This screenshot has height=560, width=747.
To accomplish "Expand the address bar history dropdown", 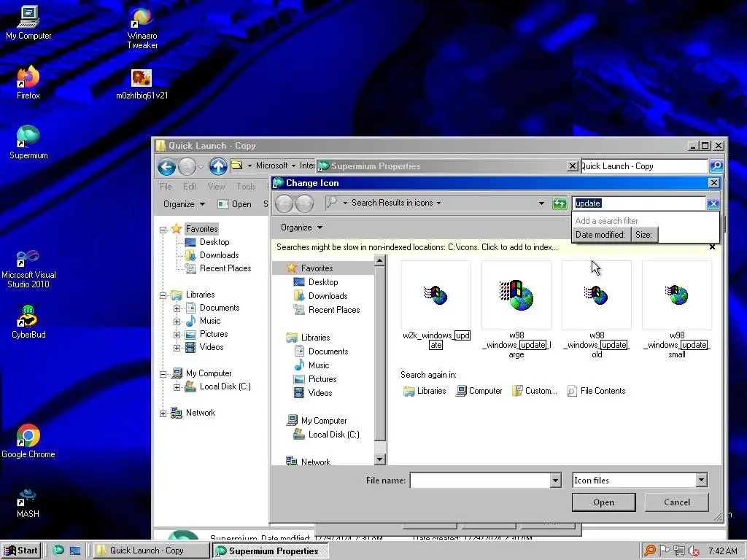I will pyautogui.click(x=541, y=203).
